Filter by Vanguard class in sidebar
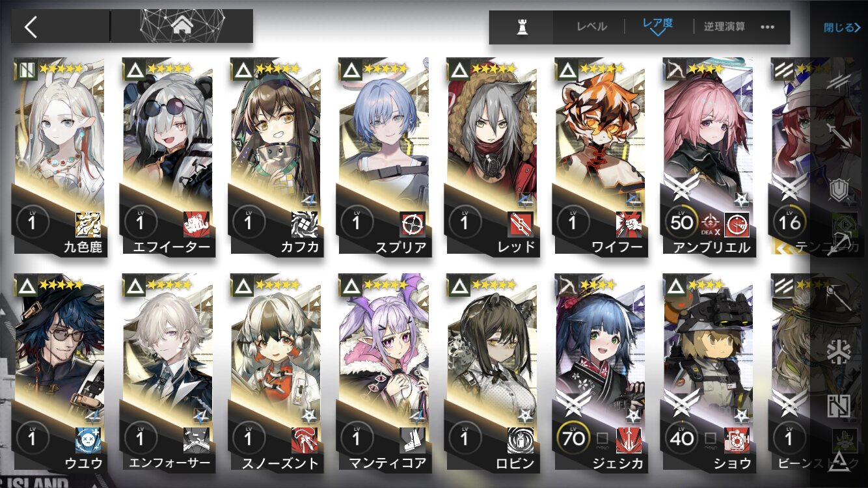Image resolution: width=868 pixels, height=488 pixels. click(x=839, y=81)
